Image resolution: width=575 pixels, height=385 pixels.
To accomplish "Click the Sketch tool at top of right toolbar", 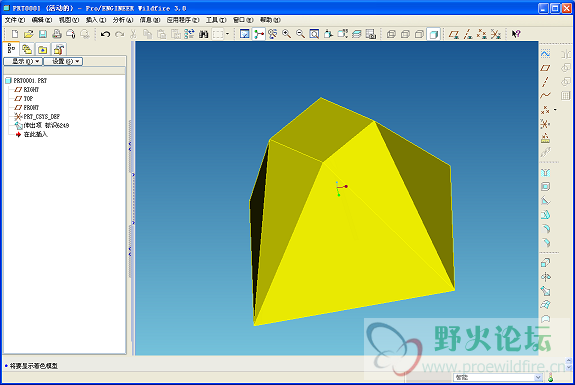I will (x=545, y=54).
